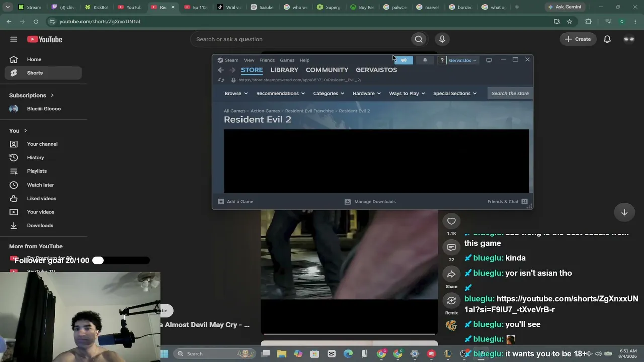The width and height of the screenshot is (644, 362).
Task: Like the YouTube Short
Action: coord(451,221)
